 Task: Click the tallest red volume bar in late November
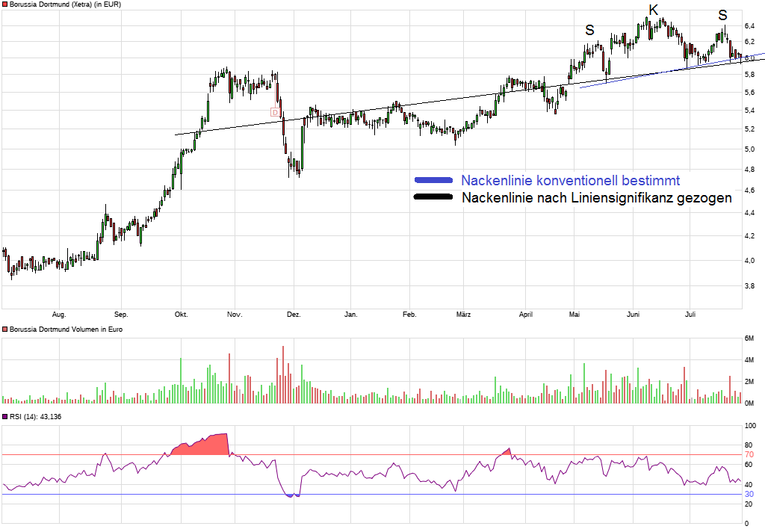pyautogui.click(x=283, y=374)
